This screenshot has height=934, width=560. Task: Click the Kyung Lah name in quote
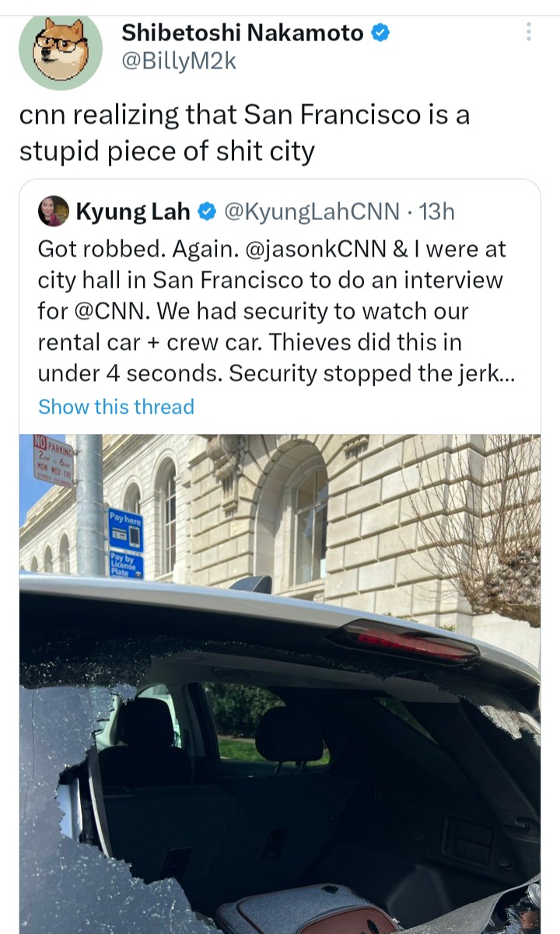[133, 211]
